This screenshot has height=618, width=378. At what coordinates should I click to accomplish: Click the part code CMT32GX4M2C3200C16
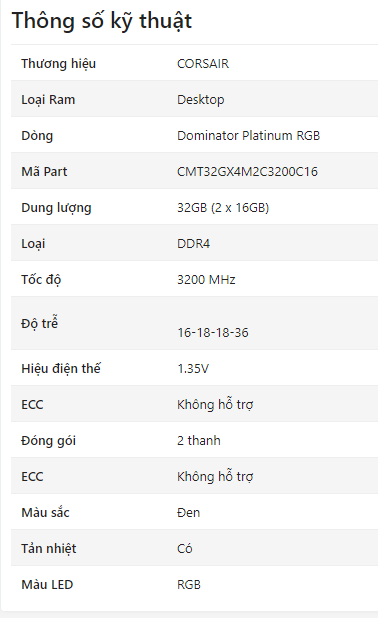[247, 171]
